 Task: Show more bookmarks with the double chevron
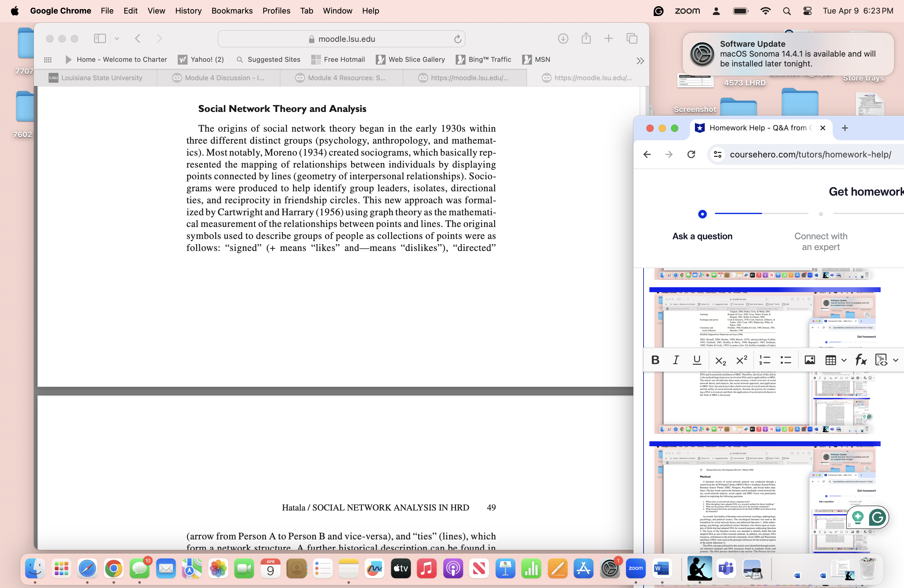tap(640, 61)
